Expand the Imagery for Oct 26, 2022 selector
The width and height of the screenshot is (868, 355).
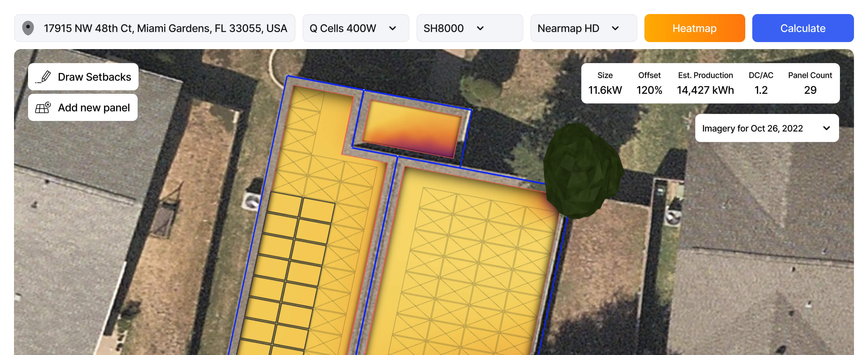point(767,128)
